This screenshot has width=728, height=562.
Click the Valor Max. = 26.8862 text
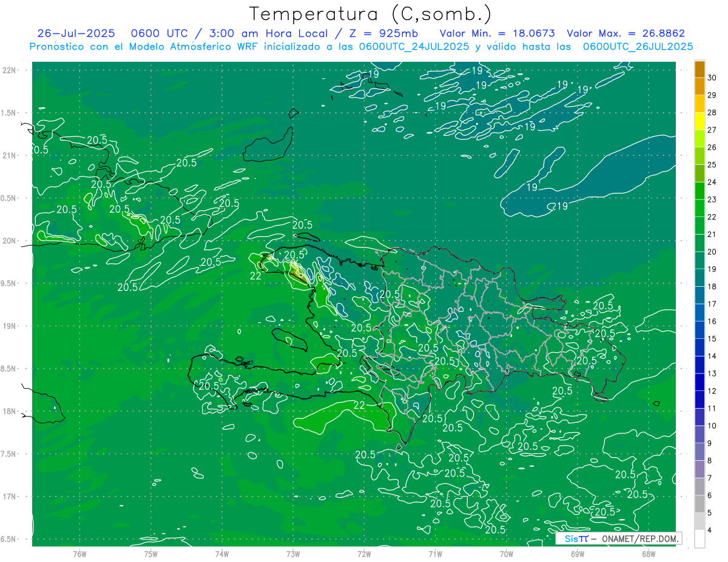click(625, 33)
